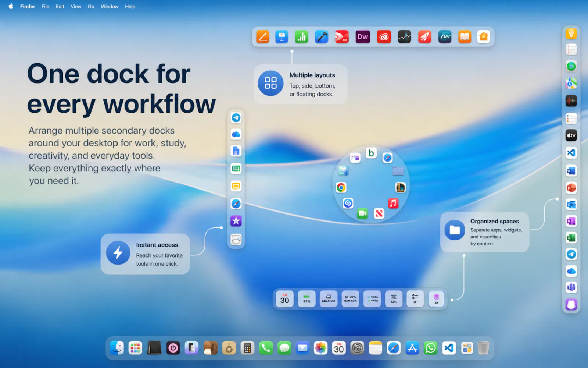Screen dimensions: 588x368
Task: Open Pages in the top floating dock
Action: pos(262,37)
